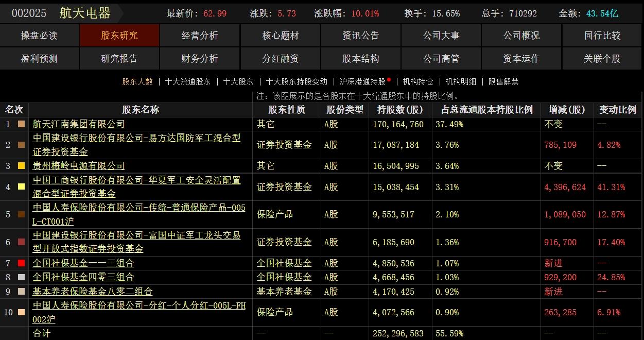Switch to 财务分析 tab
Screen dimensions: 644x340
(x=200, y=59)
